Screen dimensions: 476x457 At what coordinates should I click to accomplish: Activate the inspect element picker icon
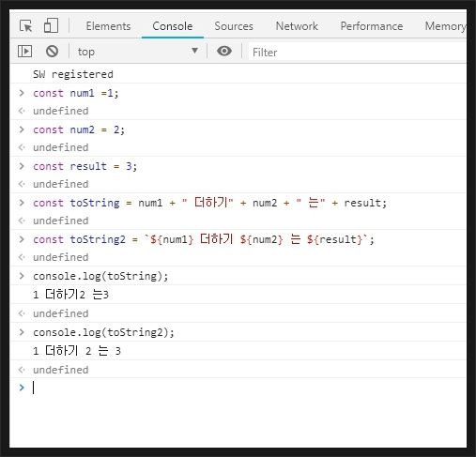(x=25, y=26)
